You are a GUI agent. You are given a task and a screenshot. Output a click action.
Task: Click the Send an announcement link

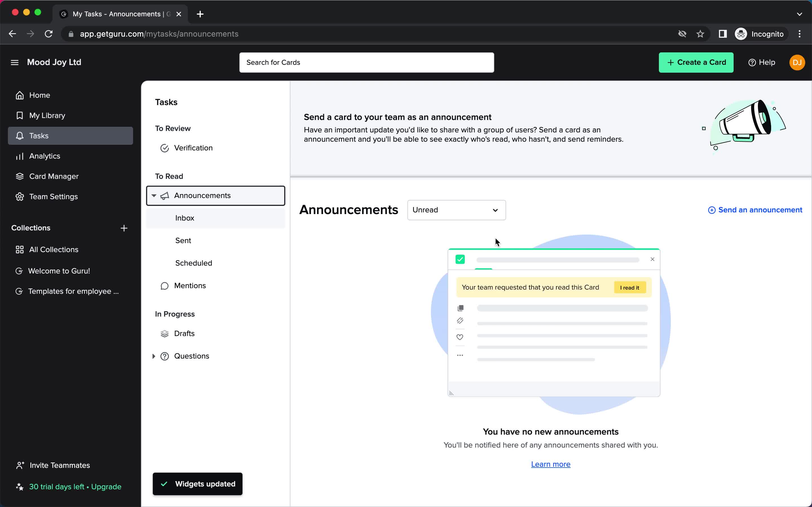click(755, 210)
